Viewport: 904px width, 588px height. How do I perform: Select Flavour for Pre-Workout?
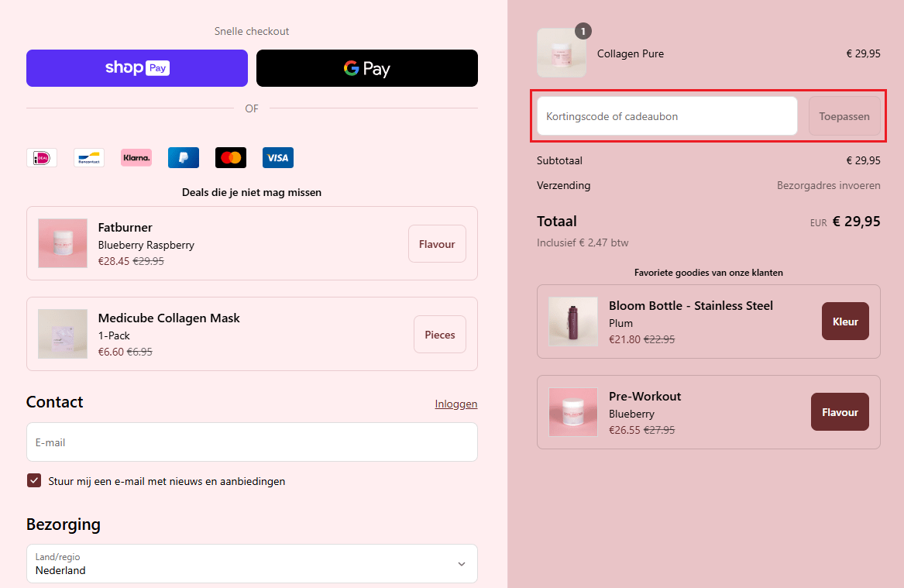(x=840, y=412)
